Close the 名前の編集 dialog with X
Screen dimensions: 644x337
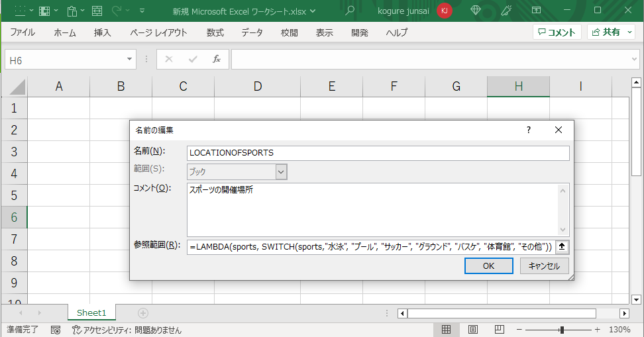[x=558, y=130]
